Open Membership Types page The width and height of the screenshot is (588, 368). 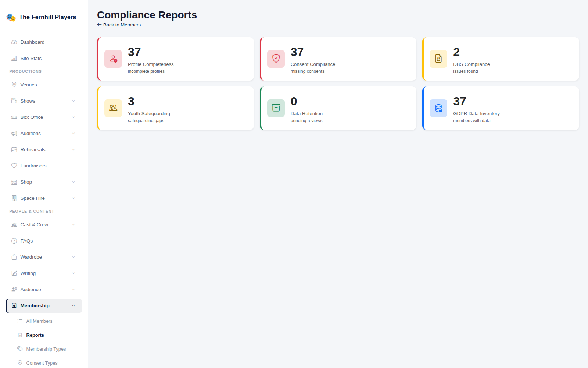pyautogui.click(x=48, y=349)
